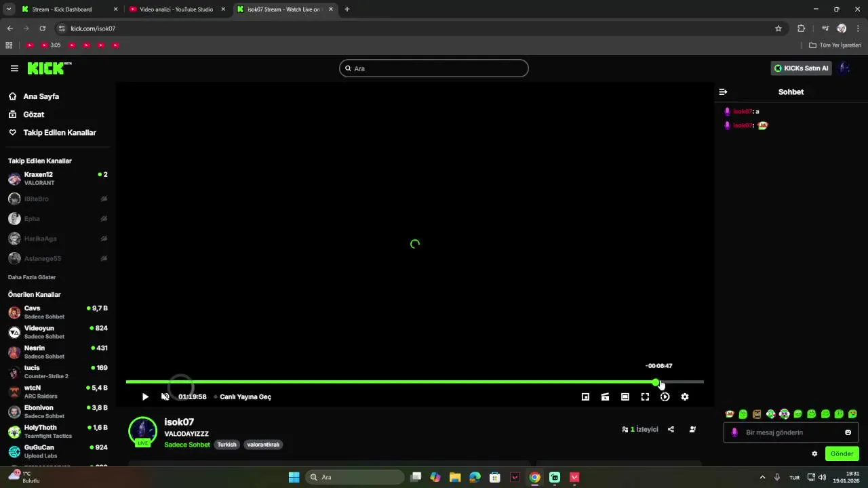Open the profile avatar menu
Image resolution: width=868 pixels, height=488 pixels.
point(845,68)
